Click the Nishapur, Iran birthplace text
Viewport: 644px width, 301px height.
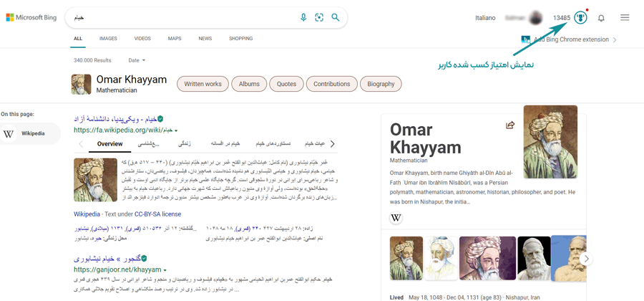coord(522,297)
